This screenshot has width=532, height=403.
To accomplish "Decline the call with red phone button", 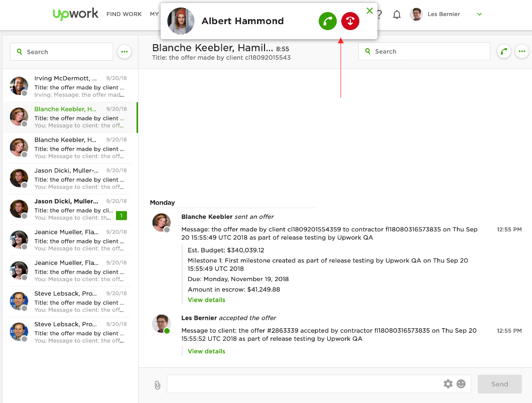I will pos(350,21).
